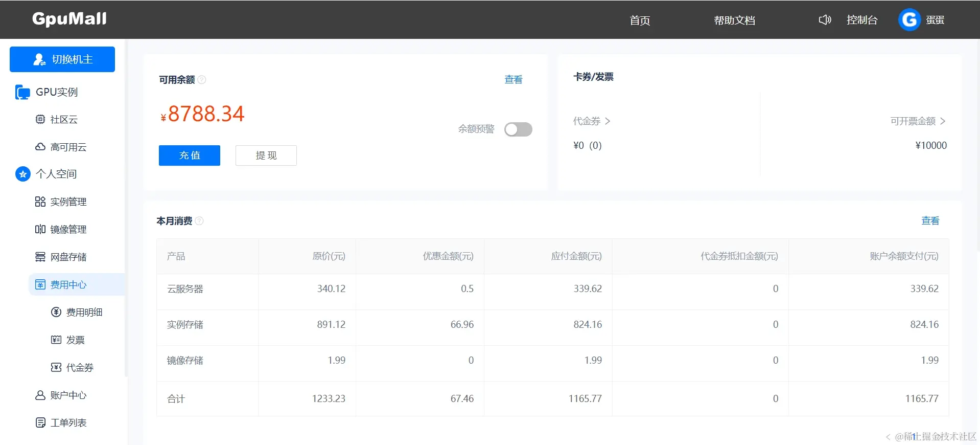Click the user avatar G icon

[909, 20]
